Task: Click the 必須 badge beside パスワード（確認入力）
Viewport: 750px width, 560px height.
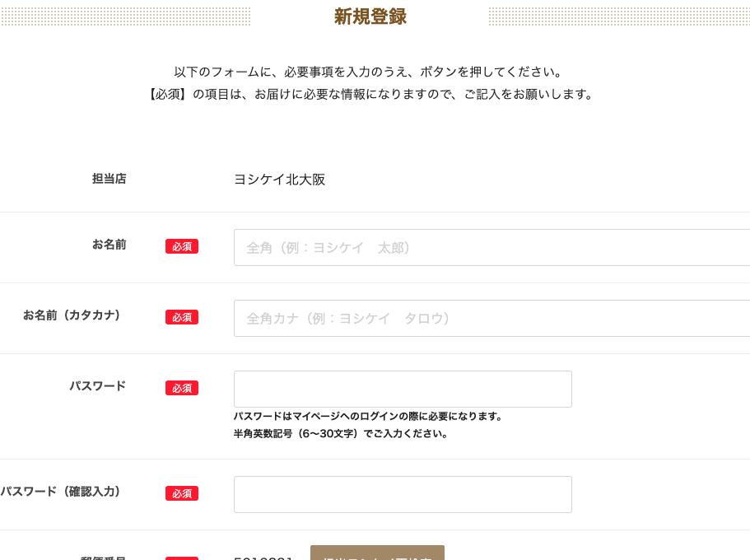Action: (182, 493)
